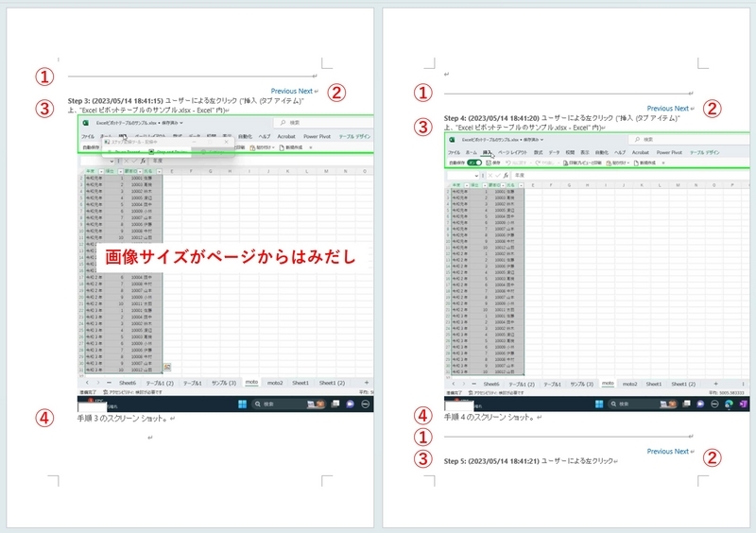Open ページ レイアウト tab in Step 4 screenshot
Screen dimensions: 756x533
coord(512,152)
